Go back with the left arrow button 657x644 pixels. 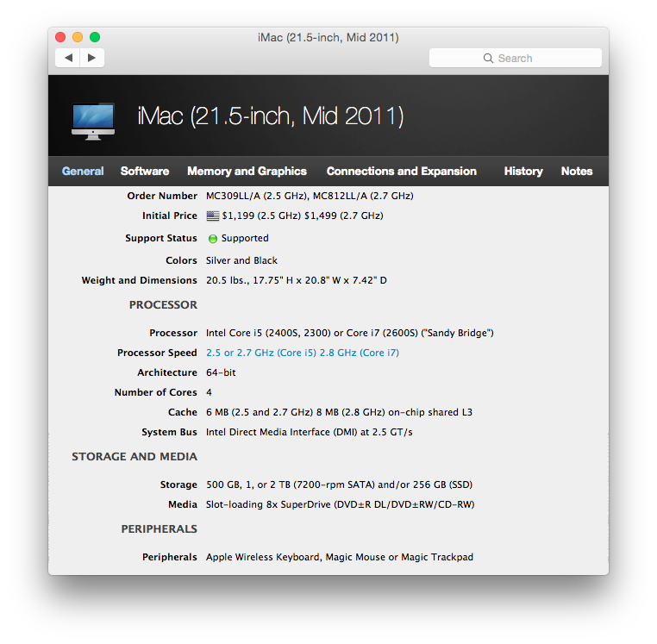click(x=68, y=58)
